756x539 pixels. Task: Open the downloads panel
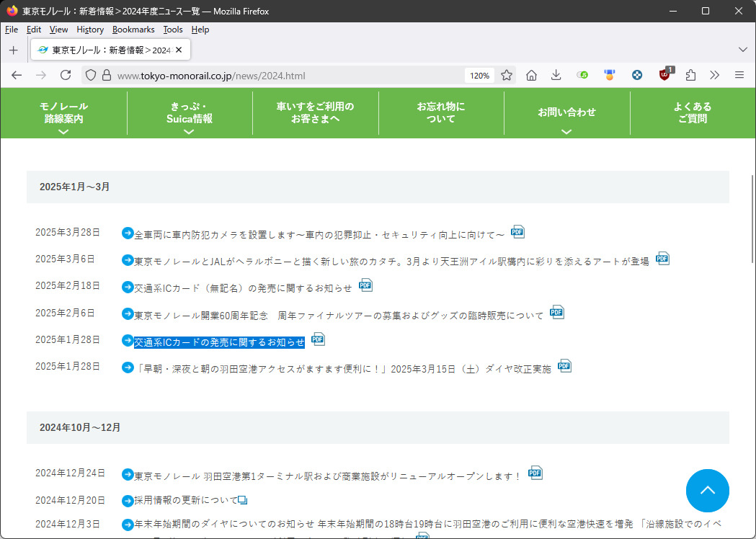click(556, 75)
